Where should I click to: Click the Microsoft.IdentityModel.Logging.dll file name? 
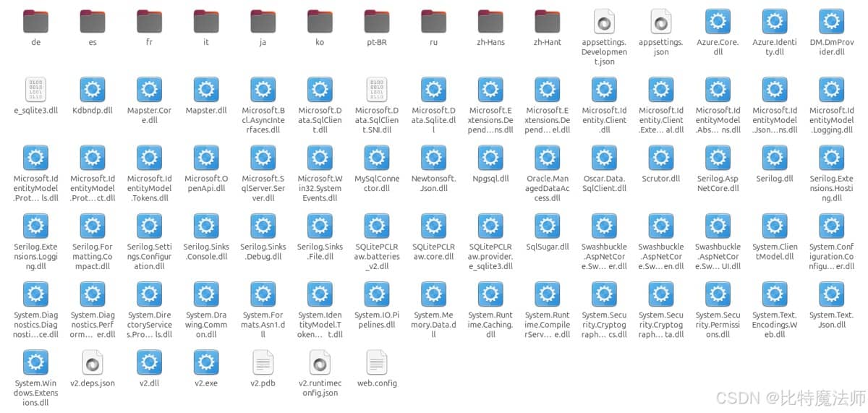click(832, 120)
